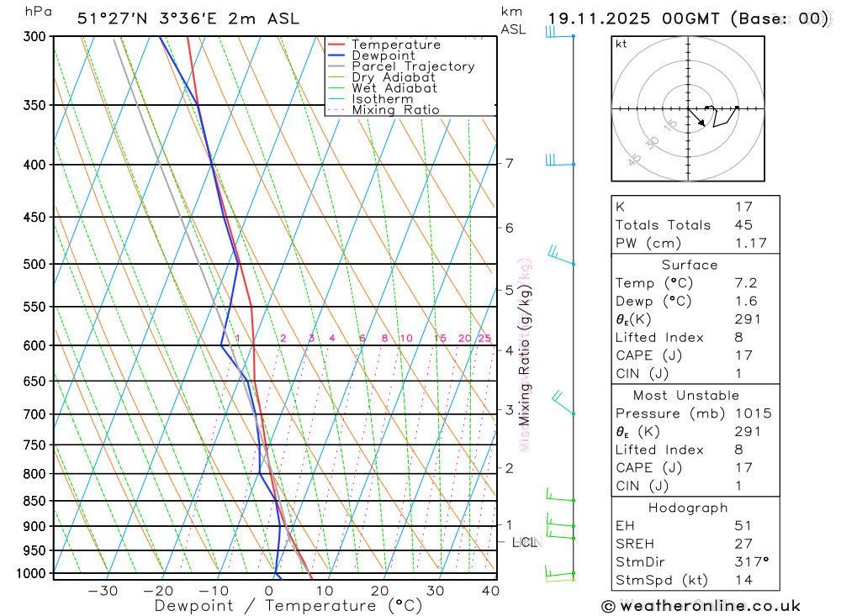The image size is (841, 616).
Task: Click the station coordinates title '51°27'N 3°36'E 2m ASL'
Action: [188, 18]
